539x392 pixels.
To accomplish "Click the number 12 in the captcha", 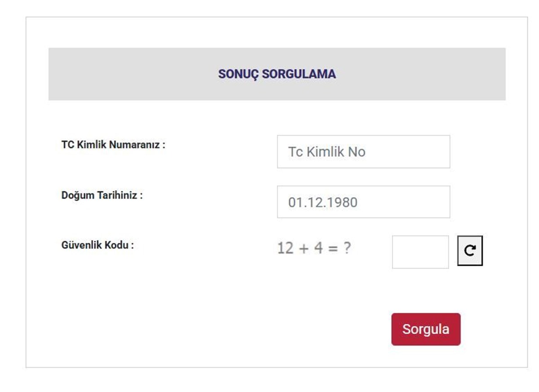I will click(x=285, y=248).
